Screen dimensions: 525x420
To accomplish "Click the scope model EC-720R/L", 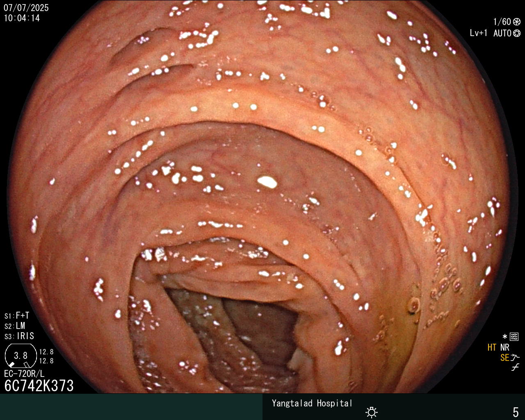I will click(24, 374).
